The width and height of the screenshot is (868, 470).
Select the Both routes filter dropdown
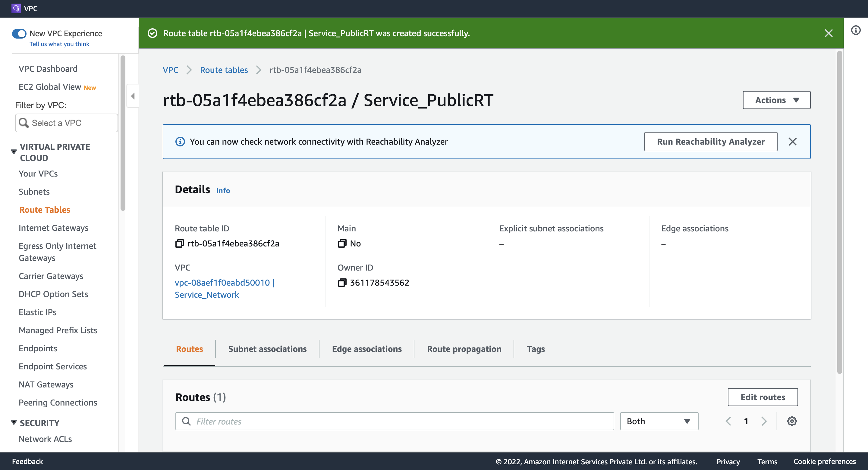(x=659, y=421)
